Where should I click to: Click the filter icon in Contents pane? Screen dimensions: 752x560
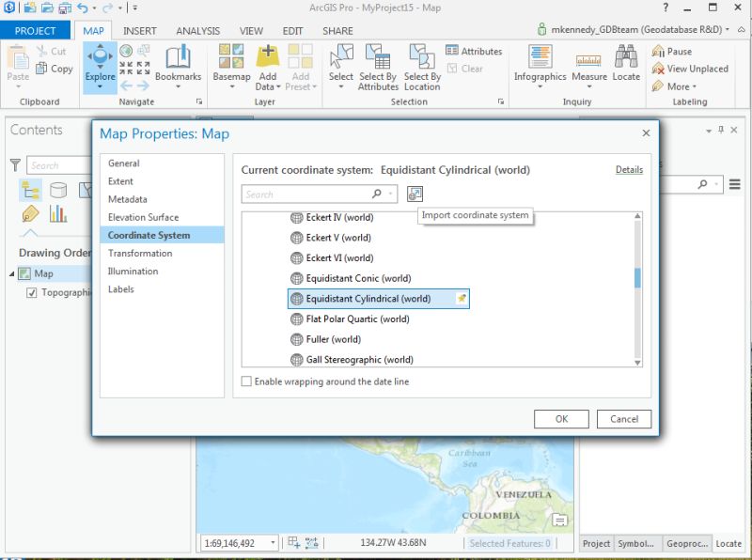coord(15,165)
